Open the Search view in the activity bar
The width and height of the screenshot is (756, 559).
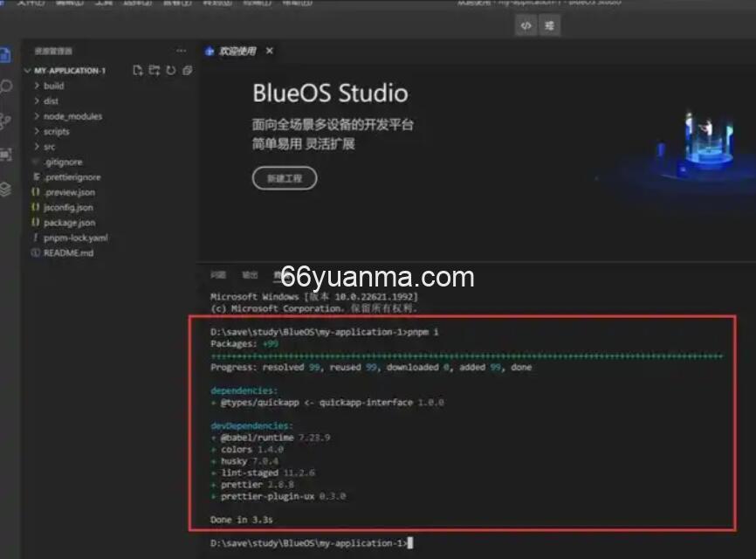coord(8,85)
